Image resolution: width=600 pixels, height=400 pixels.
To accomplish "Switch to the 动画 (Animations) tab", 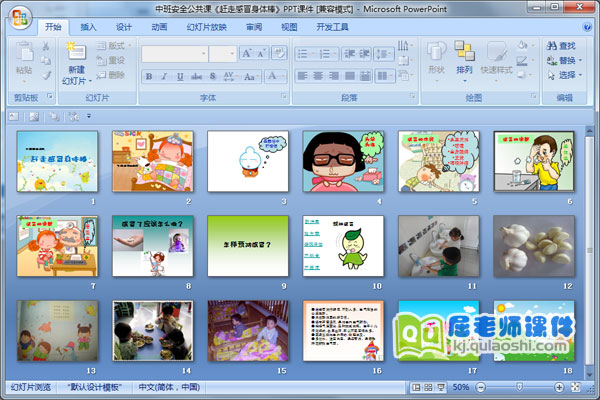I will point(159,27).
